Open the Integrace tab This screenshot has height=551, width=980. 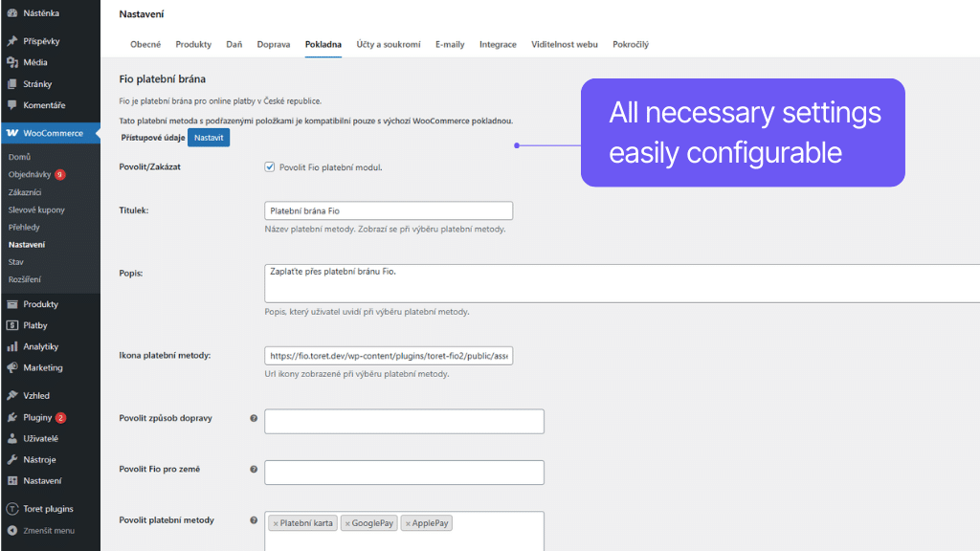tap(498, 44)
